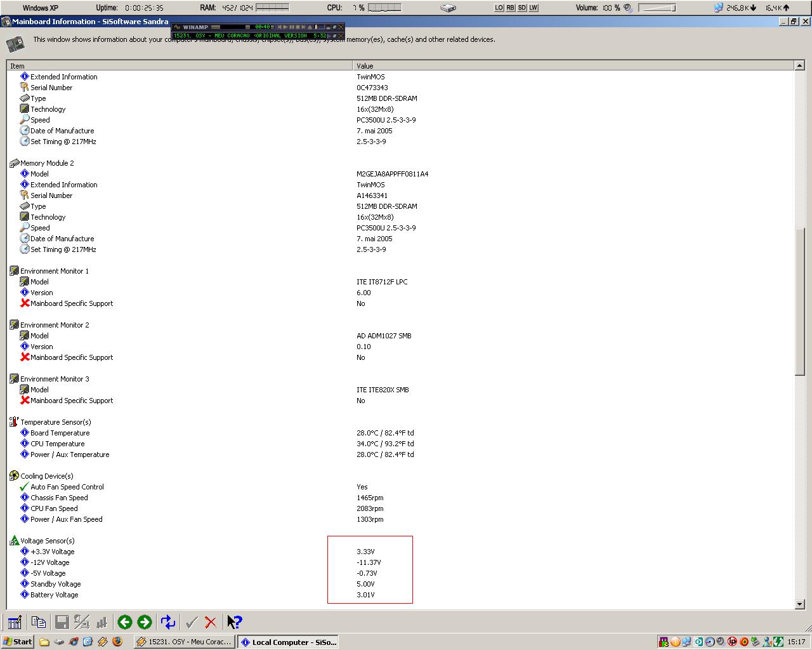This screenshot has width=812, height=650.
Task: Click the grey checkmark OK icon
Action: point(192,622)
